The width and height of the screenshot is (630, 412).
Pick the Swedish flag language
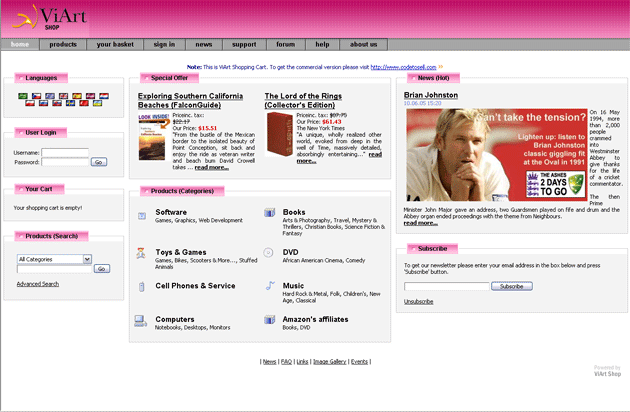[70, 103]
